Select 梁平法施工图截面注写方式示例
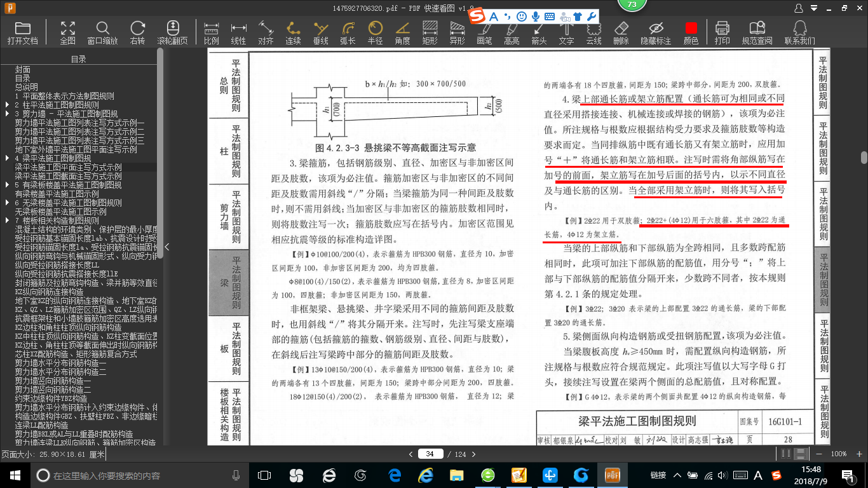The image size is (868, 488). pyautogui.click(x=69, y=176)
